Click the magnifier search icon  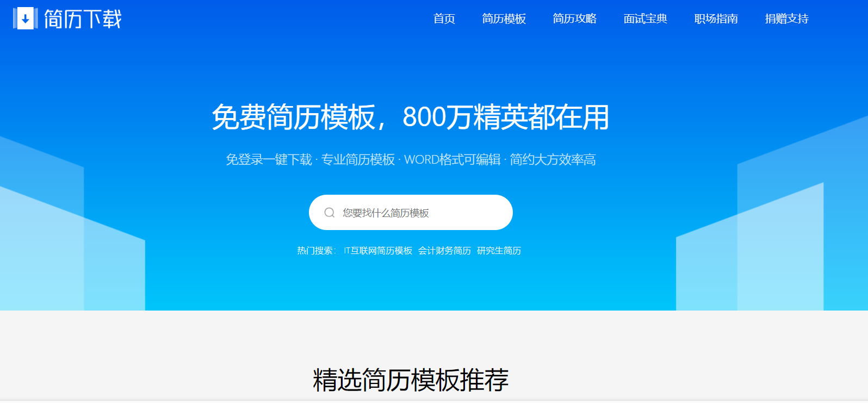(329, 213)
